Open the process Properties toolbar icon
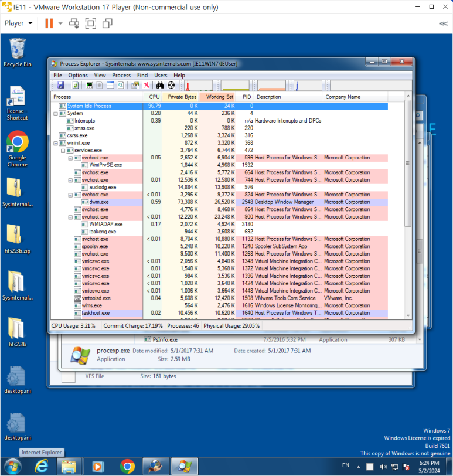 135,86
